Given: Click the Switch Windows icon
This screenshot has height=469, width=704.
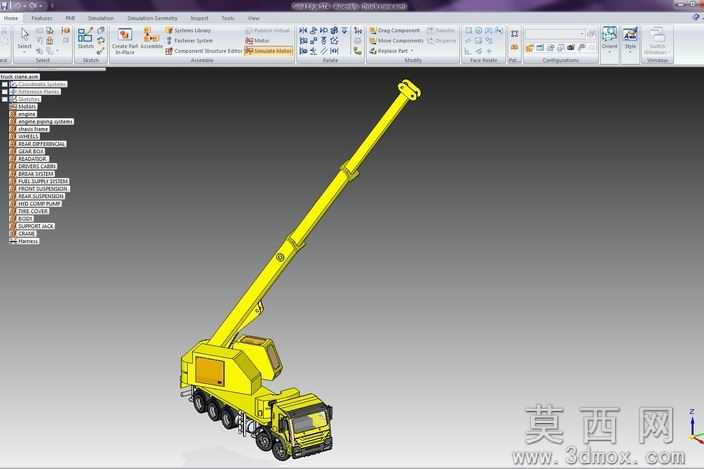Looking at the screenshot, I should (657, 35).
